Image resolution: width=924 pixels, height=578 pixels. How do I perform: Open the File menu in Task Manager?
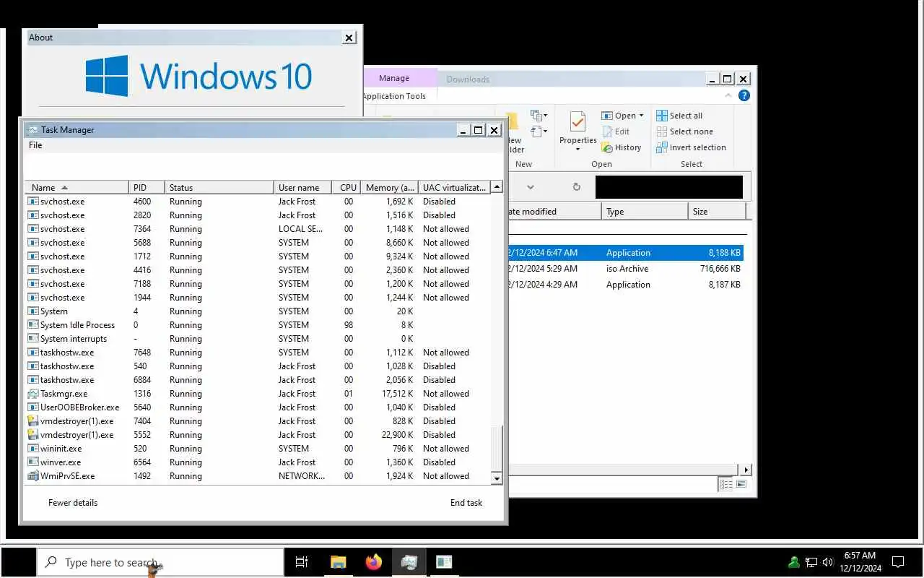click(x=35, y=145)
